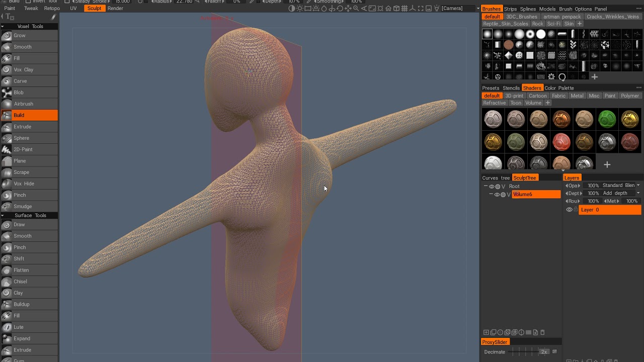Open the Reptile_Skin_Scales brush folder
Screen dimensions: 644x362
tap(506, 24)
